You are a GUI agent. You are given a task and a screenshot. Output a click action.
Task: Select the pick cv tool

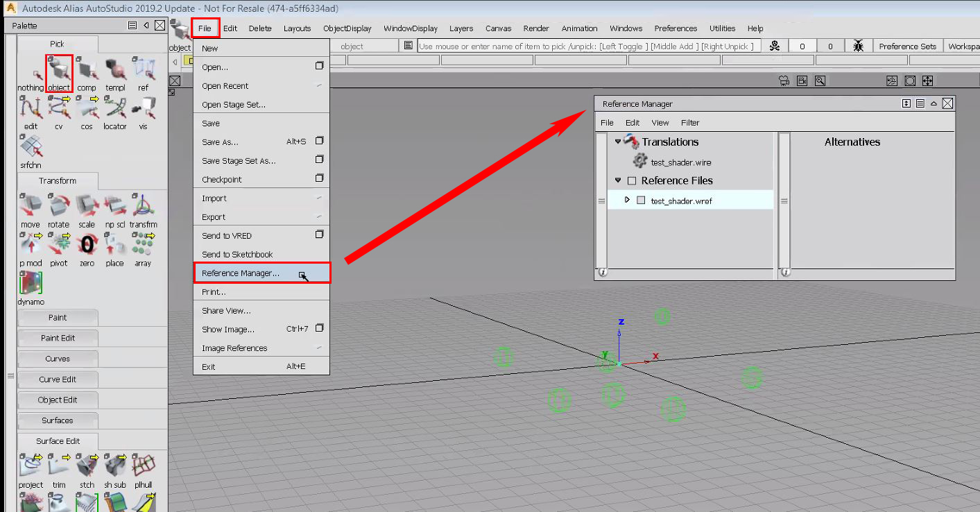click(59, 112)
